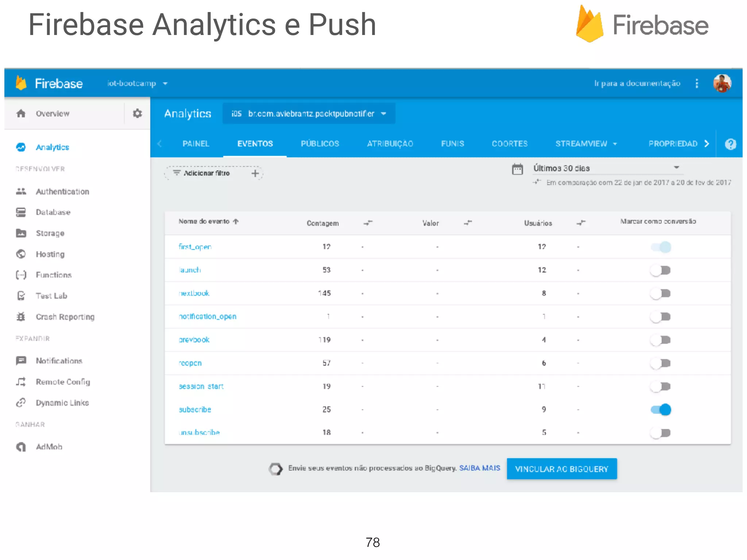Click the AdMob icon in sidebar
The height and width of the screenshot is (560, 747).
pyautogui.click(x=21, y=447)
